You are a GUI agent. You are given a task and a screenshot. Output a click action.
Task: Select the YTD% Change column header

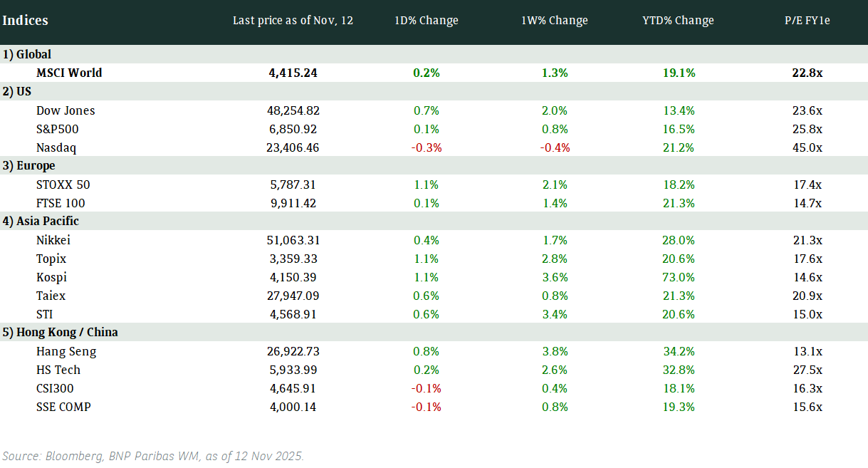tap(678, 21)
